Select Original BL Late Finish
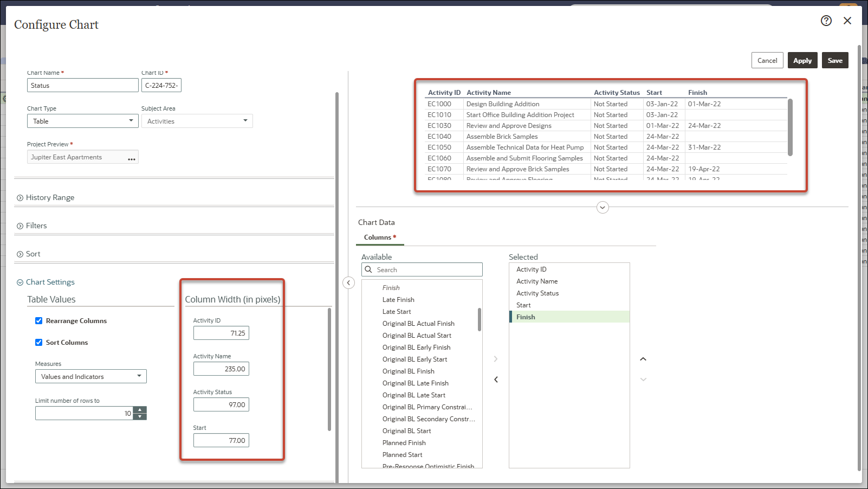 tap(415, 383)
